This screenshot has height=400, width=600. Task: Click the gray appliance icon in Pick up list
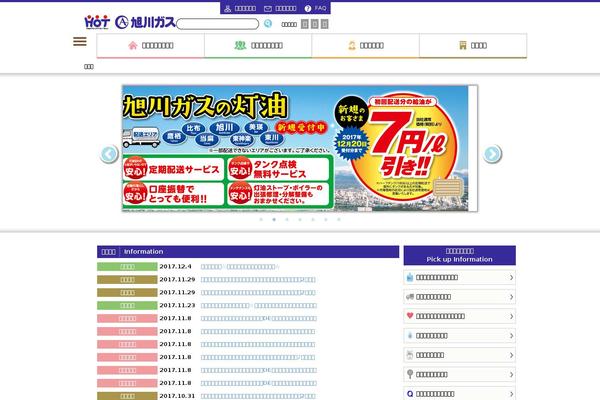[410, 355]
